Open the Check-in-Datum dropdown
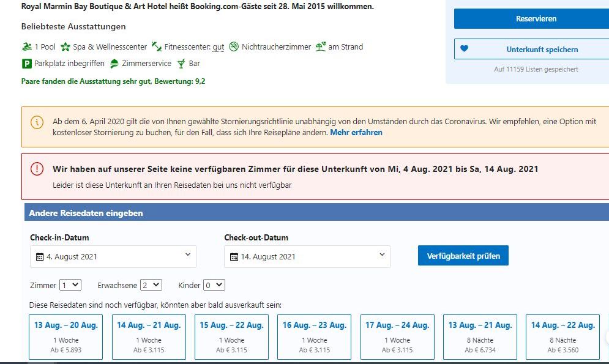 (113, 256)
